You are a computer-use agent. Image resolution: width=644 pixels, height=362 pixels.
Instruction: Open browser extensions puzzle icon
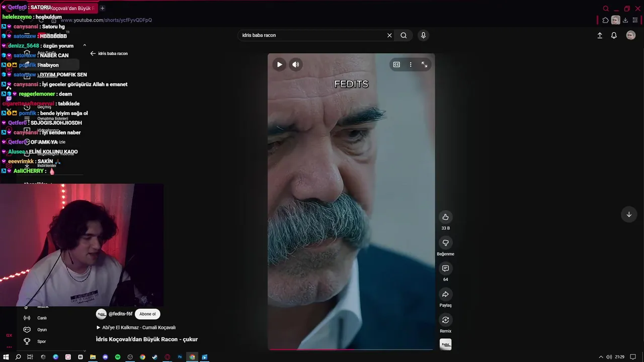pos(605,20)
